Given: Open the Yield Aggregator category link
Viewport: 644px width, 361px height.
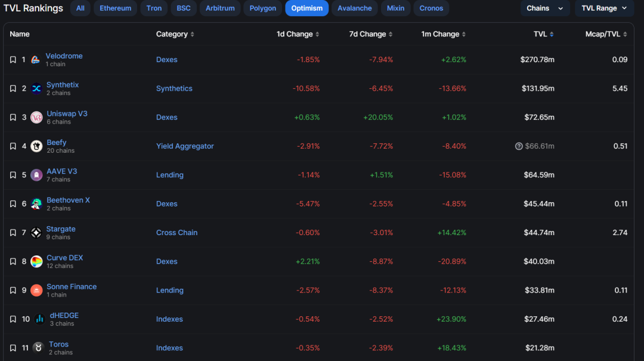Looking at the screenshot, I should pos(185,146).
